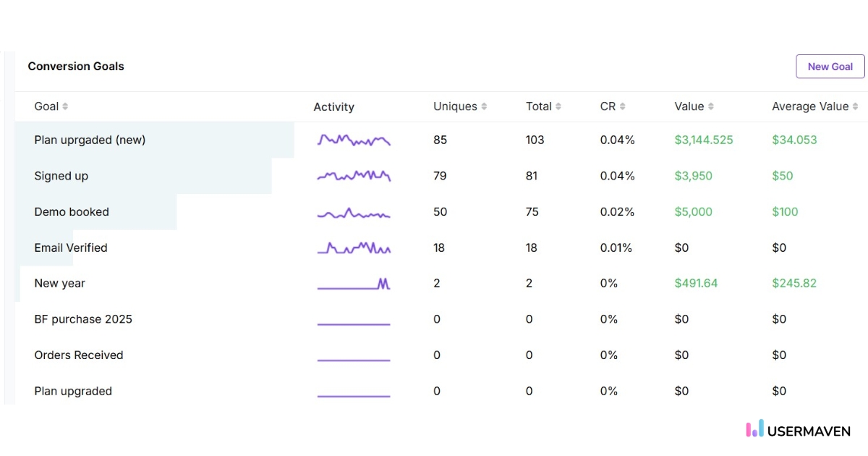Screen dimensions: 868x456
Task: Open the Demo booked goal
Action: click(x=71, y=211)
